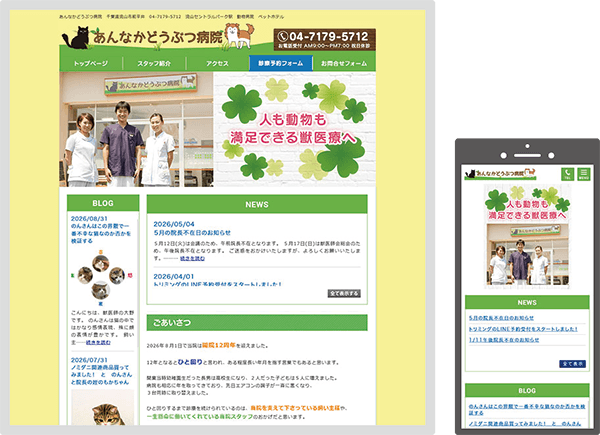Open the 2026/08/31 blog post title on desktop

[x=101, y=233]
